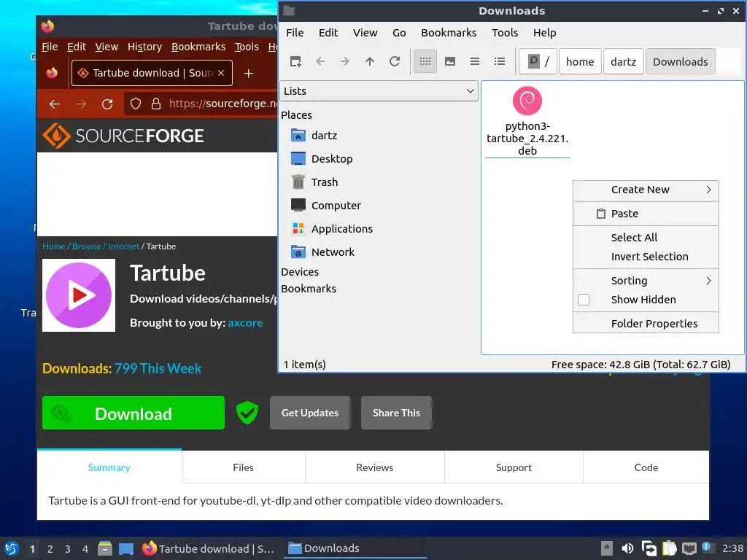Open Firefox tracking protection shield icon
This screenshot has width=747, height=560.
135,104
